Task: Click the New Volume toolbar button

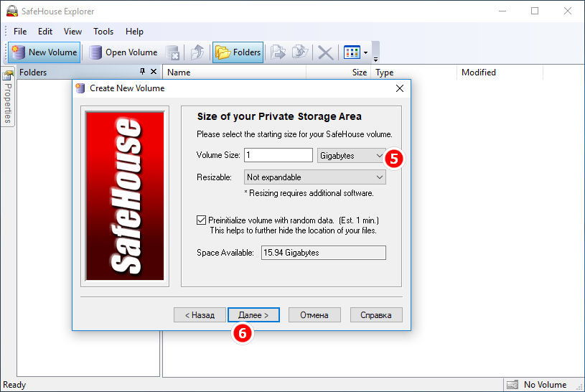Action: 45,52
